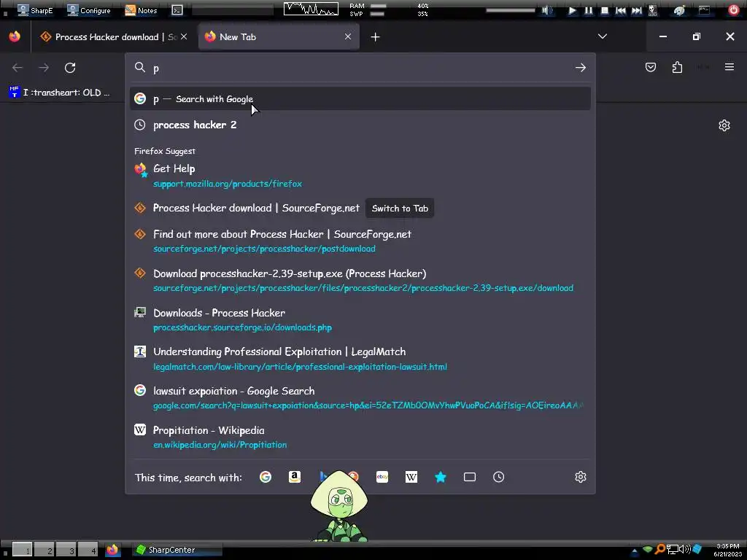Open Downloads - Process Hacker result
The image size is (747, 560).
360,319
